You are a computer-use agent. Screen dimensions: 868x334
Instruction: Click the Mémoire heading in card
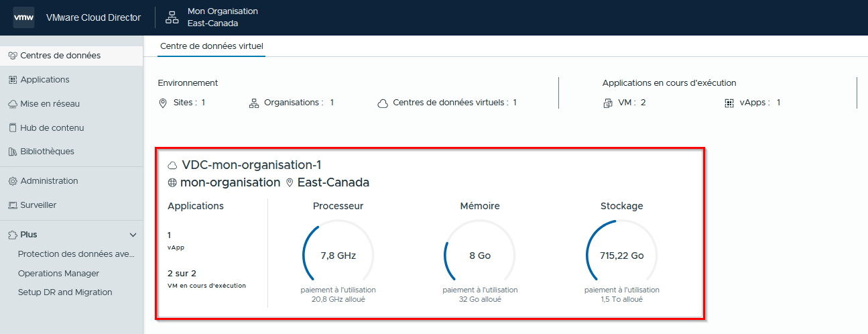[x=480, y=206]
